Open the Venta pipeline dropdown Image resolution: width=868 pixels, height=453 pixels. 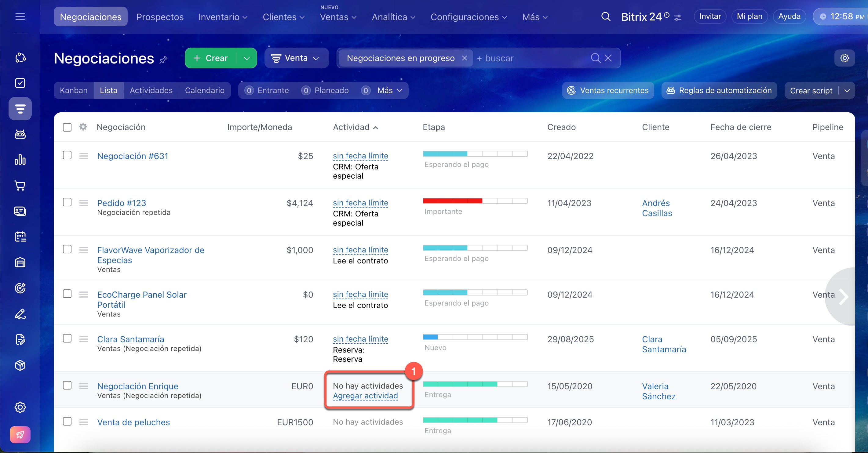click(296, 58)
